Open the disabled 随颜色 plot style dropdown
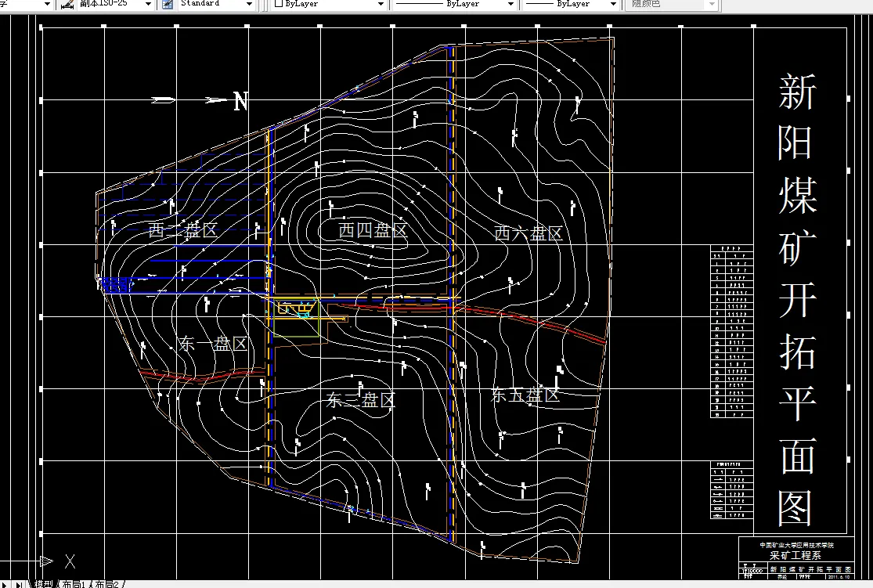 click(712, 4)
